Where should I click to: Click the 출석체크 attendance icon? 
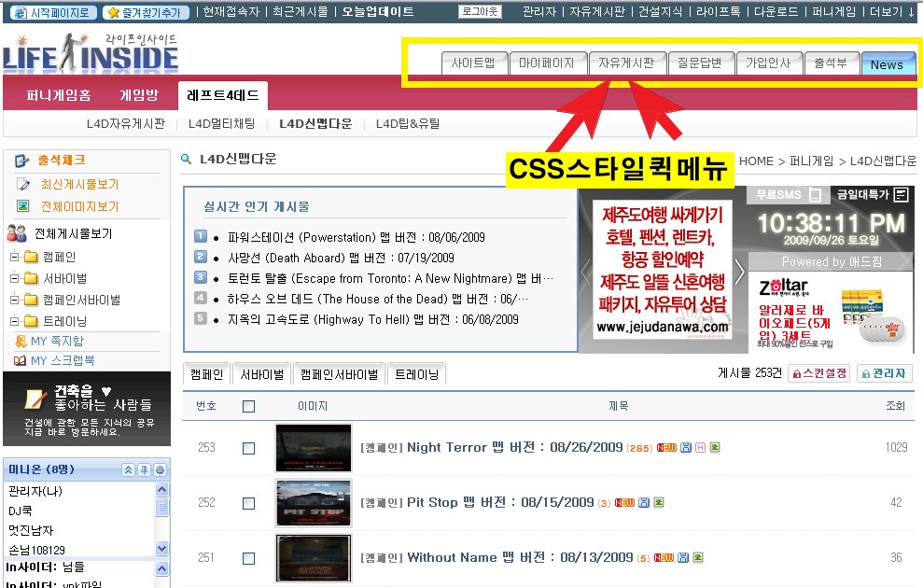pos(21,161)
